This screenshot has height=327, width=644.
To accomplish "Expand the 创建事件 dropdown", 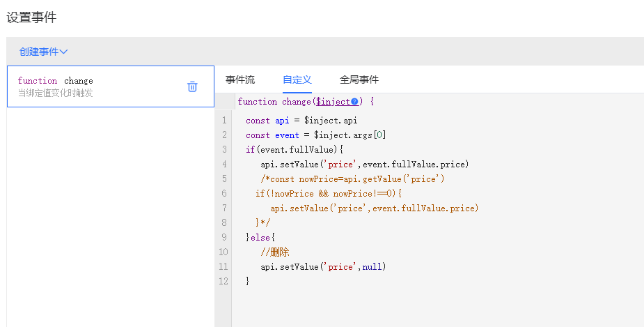I will [x=43, y=52].
